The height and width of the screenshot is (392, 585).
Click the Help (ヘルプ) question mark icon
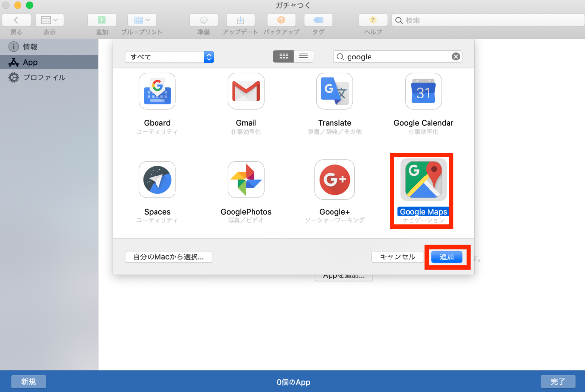tap(373, 20)
